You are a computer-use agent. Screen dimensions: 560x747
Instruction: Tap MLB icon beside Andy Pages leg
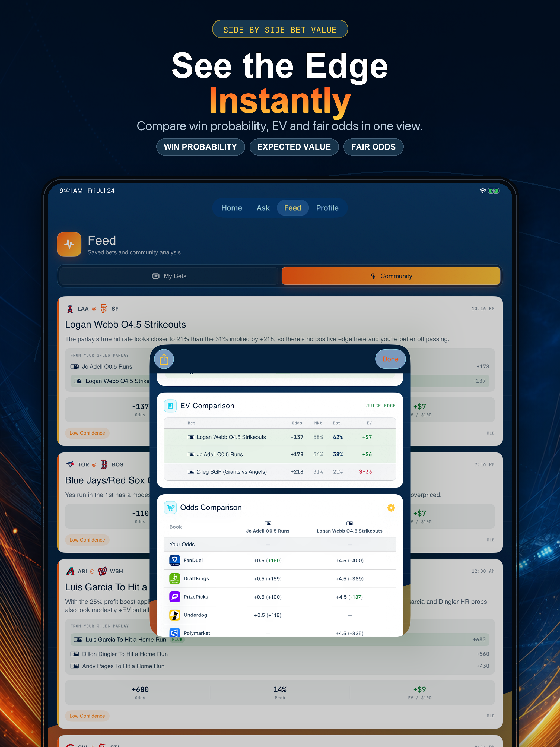click(x=75, y=666)
